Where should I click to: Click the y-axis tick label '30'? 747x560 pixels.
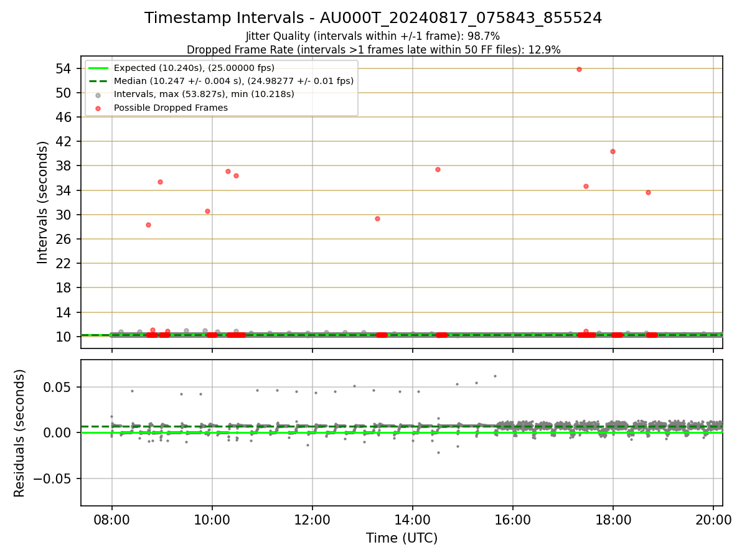64,215
